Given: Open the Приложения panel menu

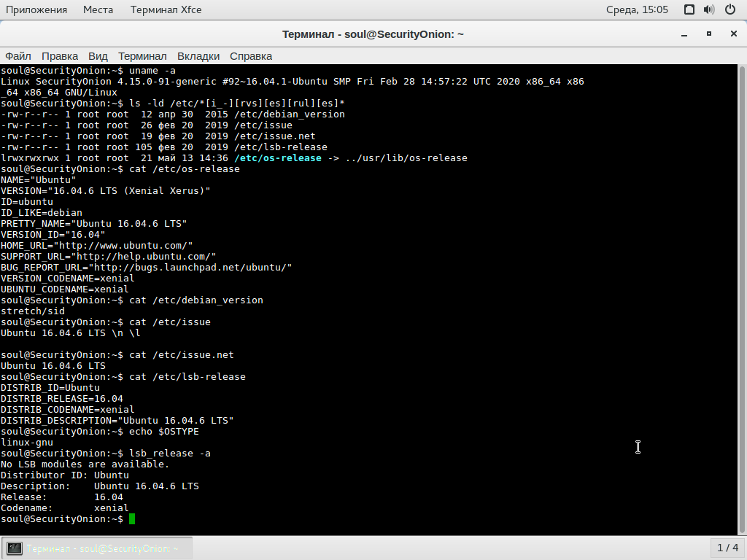Looking at the screenshot, I should [x=36, y=9].
